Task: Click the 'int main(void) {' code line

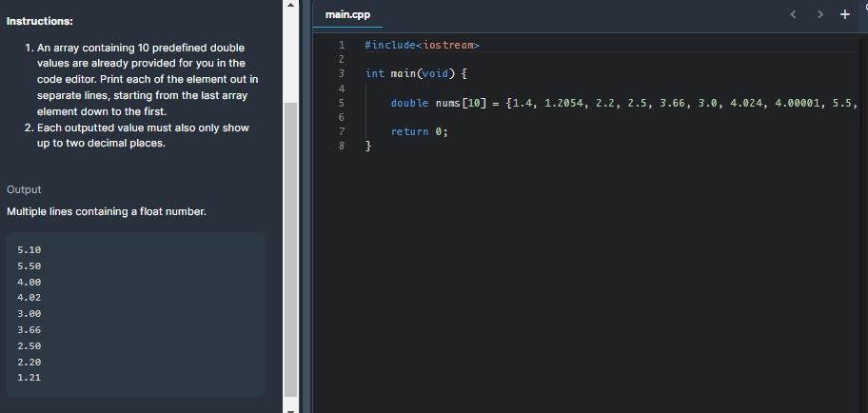Action: click(416, 73)
